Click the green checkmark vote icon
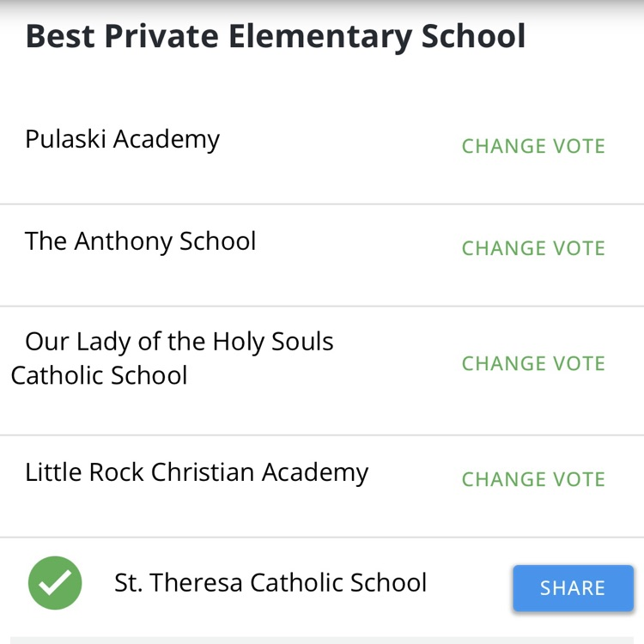The height and width of the screenshot is (644, 644). click(x=55, y=583)
